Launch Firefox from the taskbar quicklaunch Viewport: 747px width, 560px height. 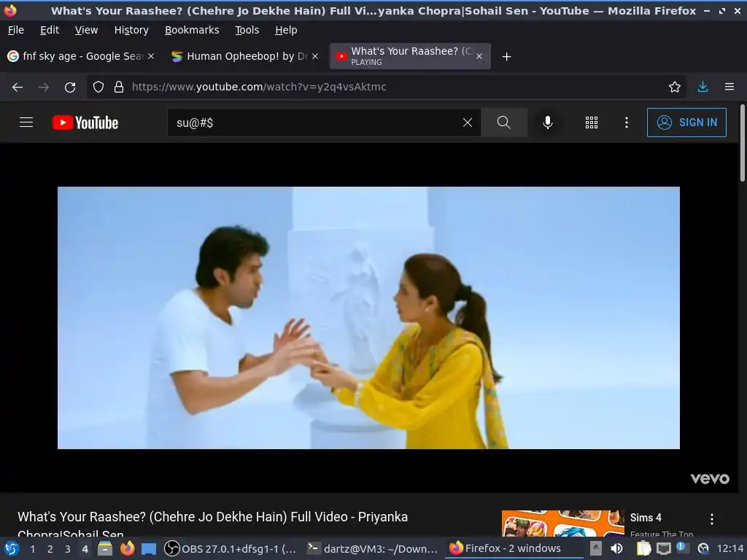pyautogui.click(x=127, y=548)
